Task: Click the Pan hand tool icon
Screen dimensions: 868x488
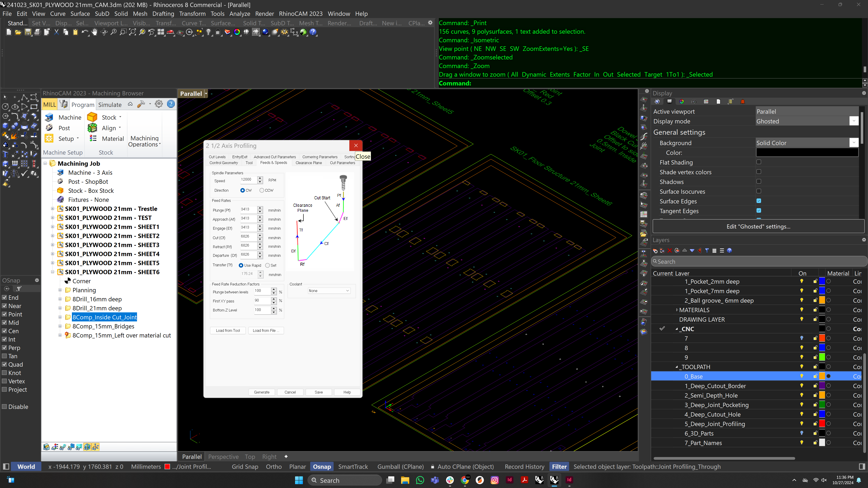Action: [x=94, y=32]
